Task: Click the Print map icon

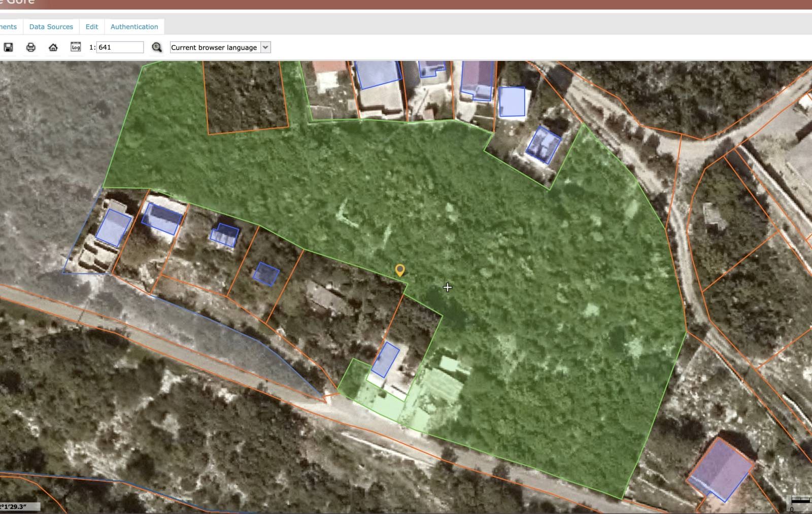Action: click(x=31, y=47)
